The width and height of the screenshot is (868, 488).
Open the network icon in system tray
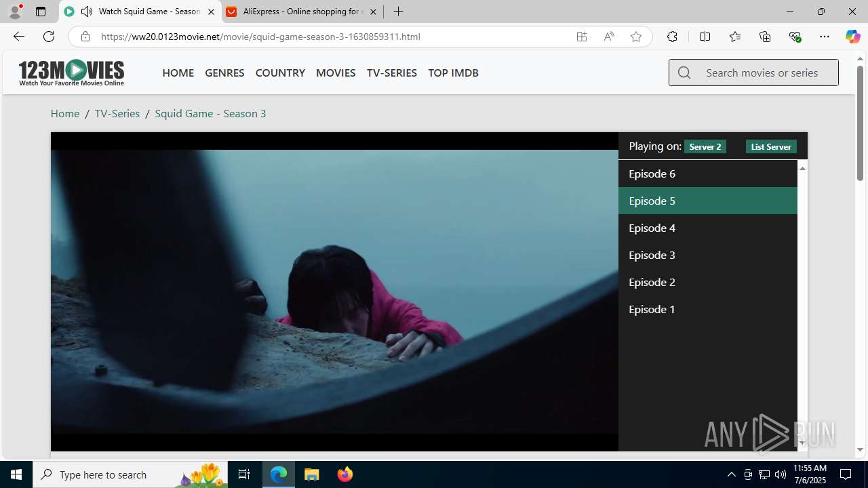tap(764, 474)
